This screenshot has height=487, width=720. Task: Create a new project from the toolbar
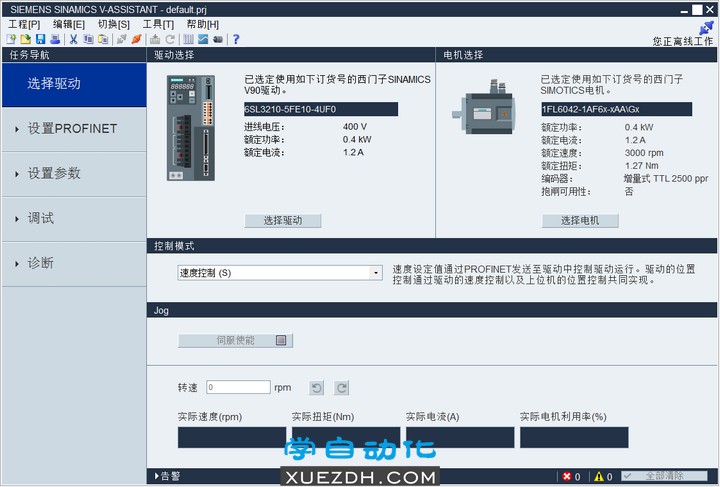(11, 39)
